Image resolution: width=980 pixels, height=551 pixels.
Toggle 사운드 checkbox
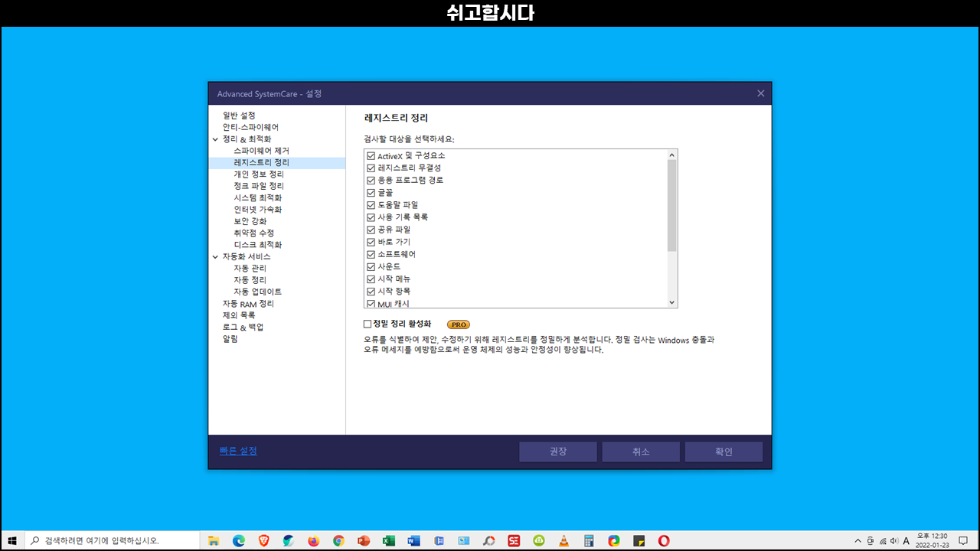(371, 266)
